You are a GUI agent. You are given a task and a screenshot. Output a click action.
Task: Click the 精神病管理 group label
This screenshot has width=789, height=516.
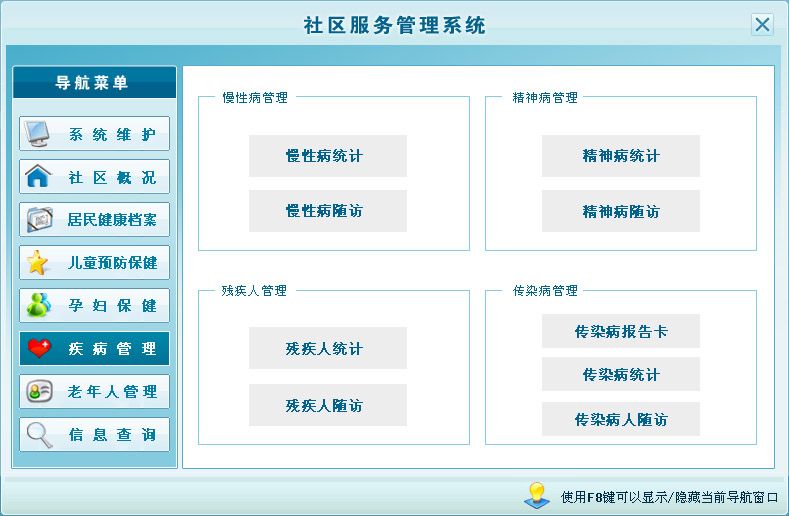pyautogui.click(x=544, y=97)
